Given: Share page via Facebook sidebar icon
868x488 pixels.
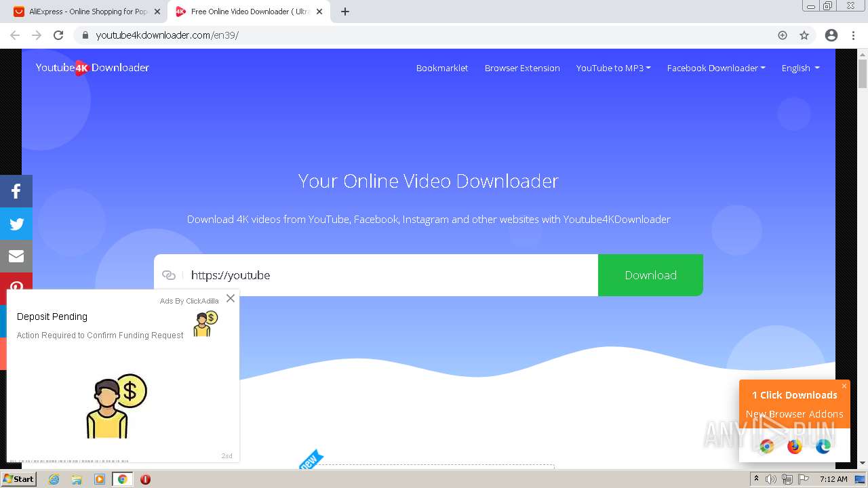Looking at the screenshot, I should click(16, 190).
